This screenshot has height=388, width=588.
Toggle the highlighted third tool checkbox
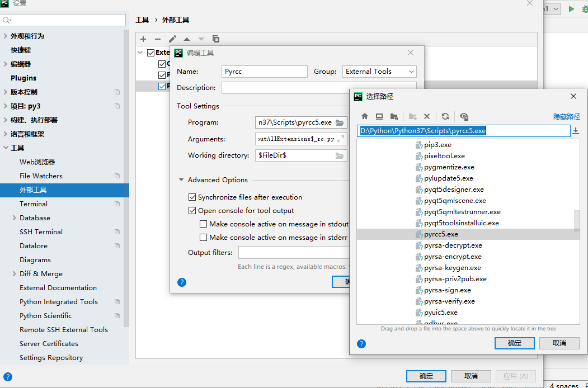click(x=162, y=86)
